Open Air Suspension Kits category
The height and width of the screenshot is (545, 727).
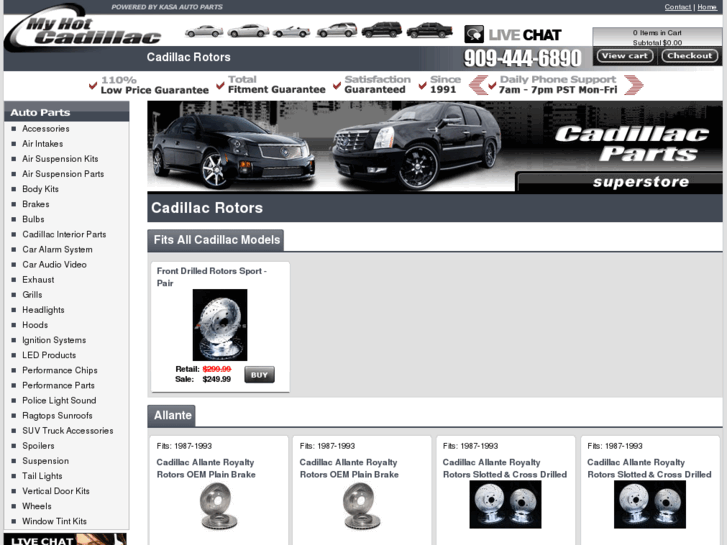click(x=60, y=159)
